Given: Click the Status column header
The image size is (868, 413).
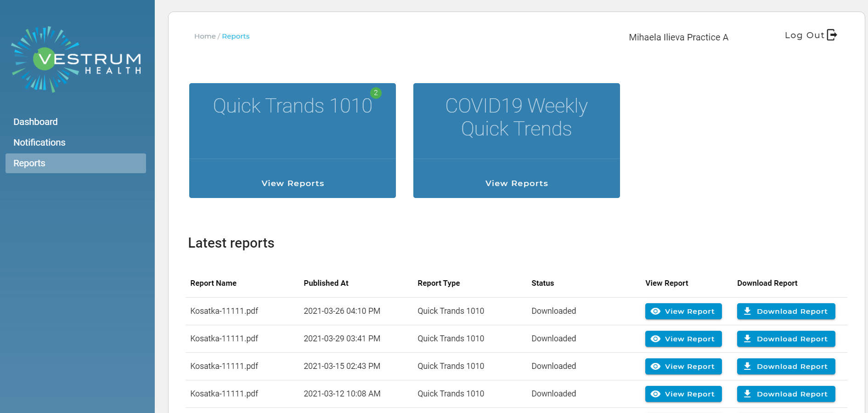Looking at the screenshot, I should tap(543, 283).
